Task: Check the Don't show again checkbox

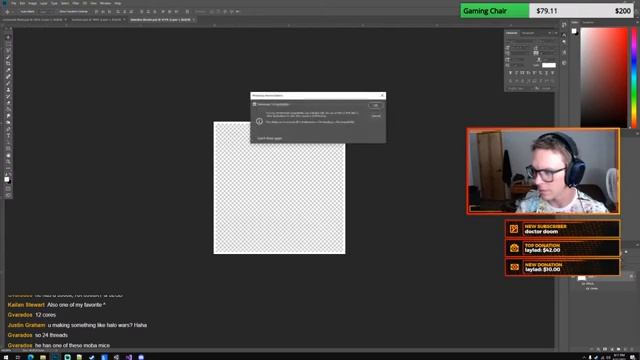Action: point(255,138)
